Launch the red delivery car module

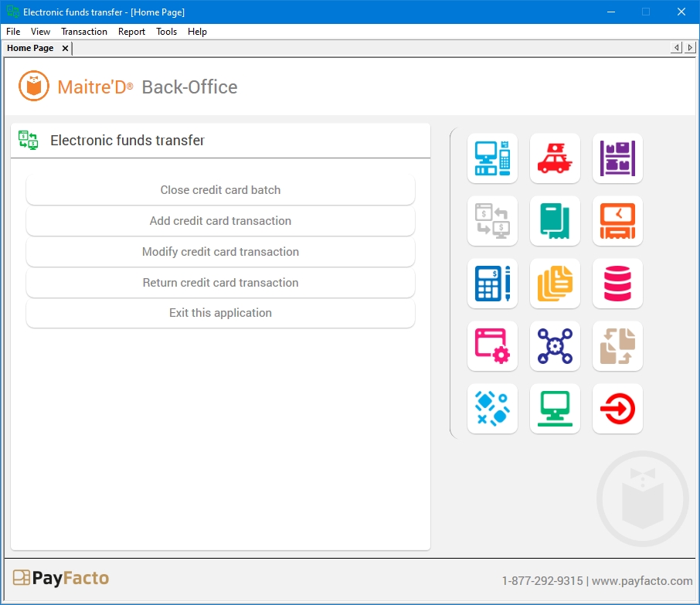click(x=555, y=158)
